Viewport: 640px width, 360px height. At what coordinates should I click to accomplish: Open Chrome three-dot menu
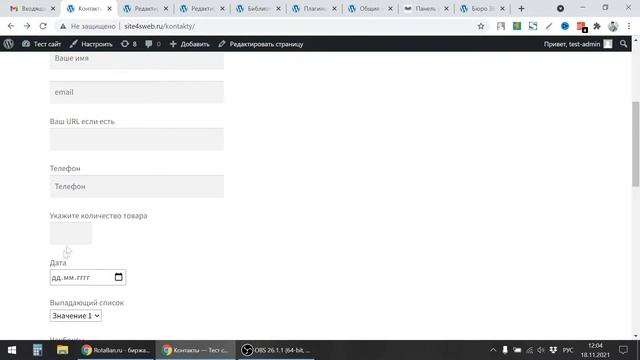[629, 26]
